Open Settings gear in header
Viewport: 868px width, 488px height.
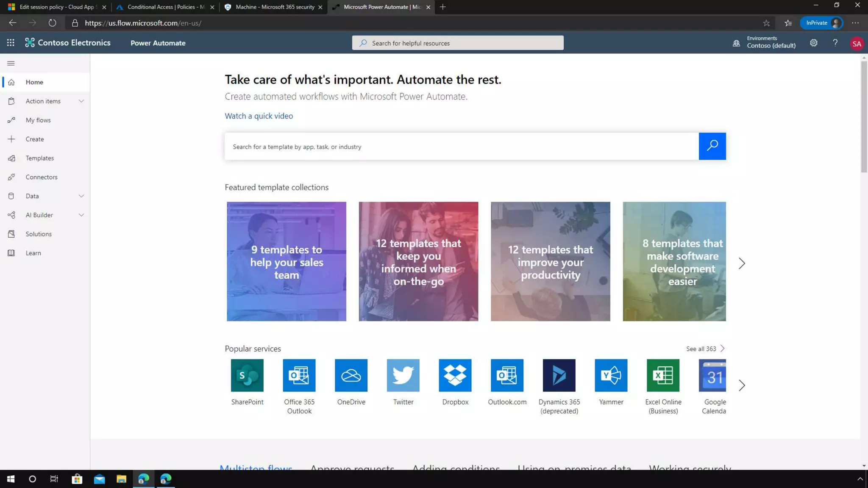(813, 43)
